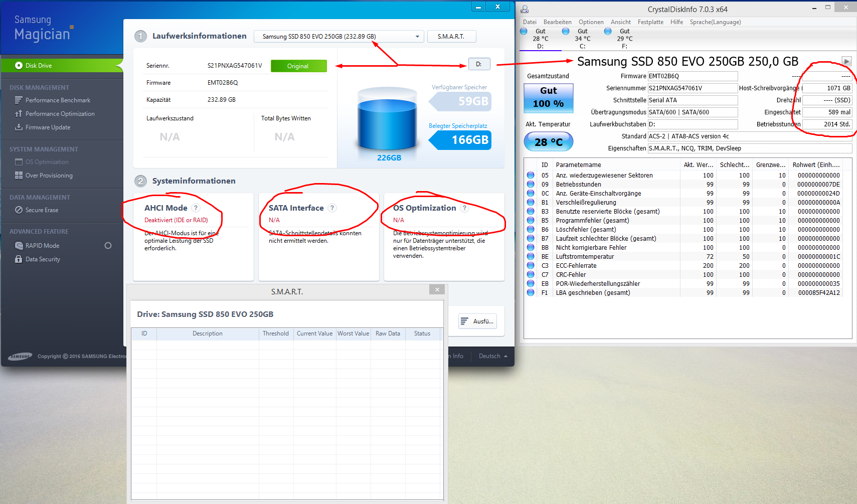
Task: Open the Deutsch language selector
Action: coord(493,356)
